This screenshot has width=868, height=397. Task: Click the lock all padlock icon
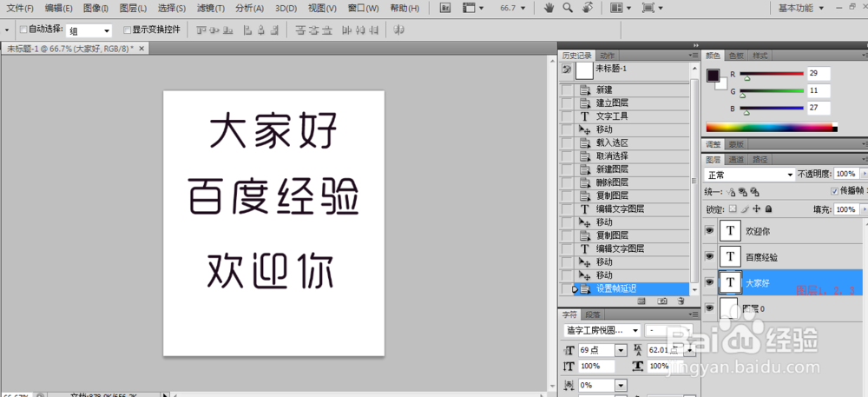pos(768,209)
